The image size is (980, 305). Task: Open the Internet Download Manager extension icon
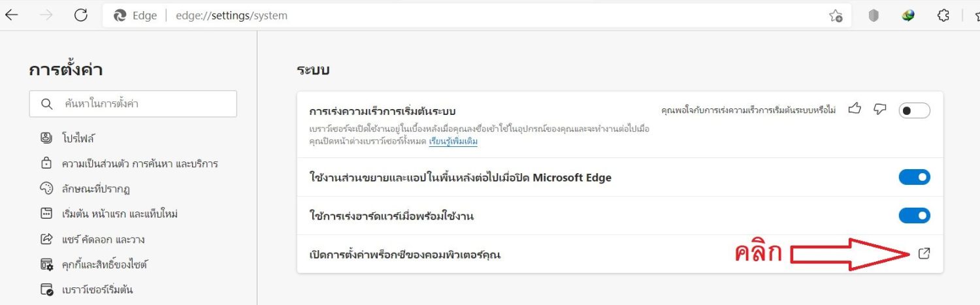(x=908, y=16)
